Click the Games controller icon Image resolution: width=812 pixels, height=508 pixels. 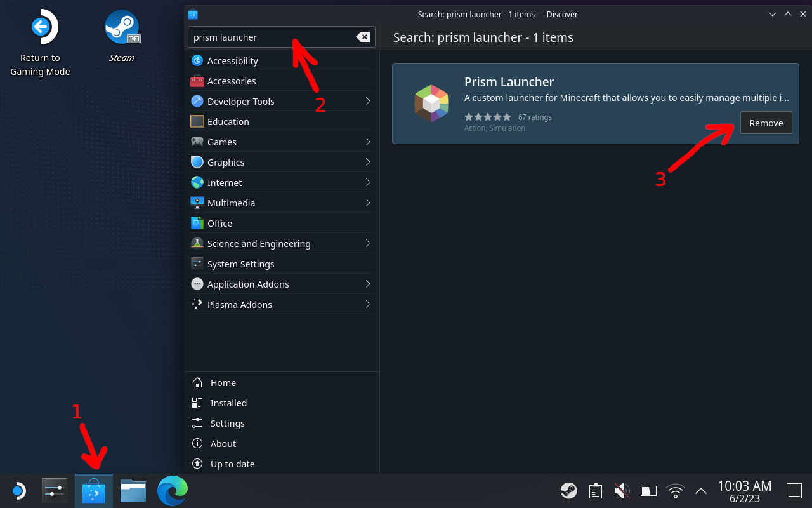coord(197,142)
